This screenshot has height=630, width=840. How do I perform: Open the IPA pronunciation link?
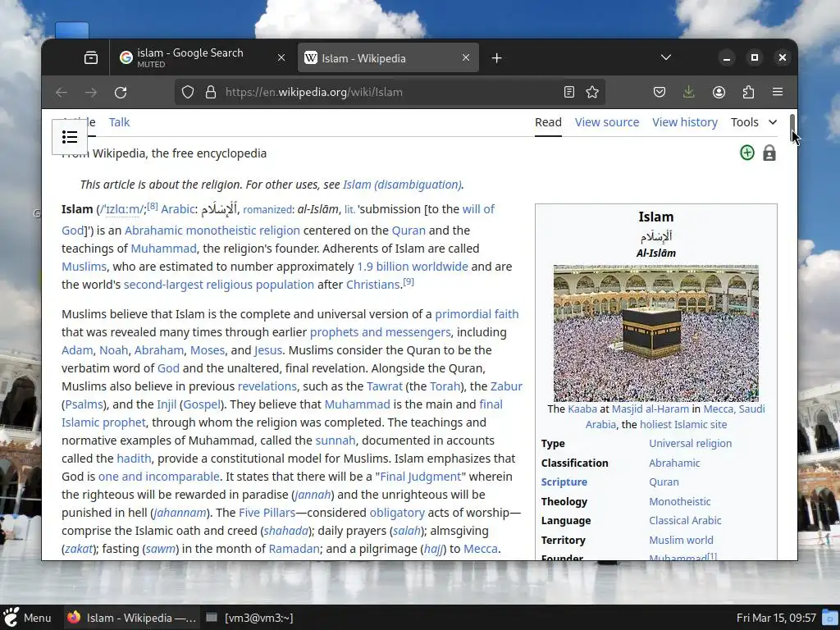point(122,209)
